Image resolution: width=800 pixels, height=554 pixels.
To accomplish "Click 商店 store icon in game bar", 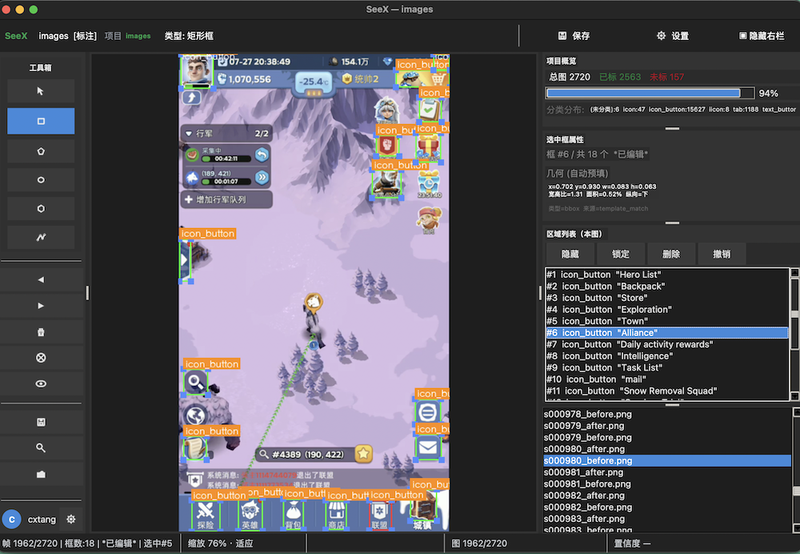I will click(336, 514).
